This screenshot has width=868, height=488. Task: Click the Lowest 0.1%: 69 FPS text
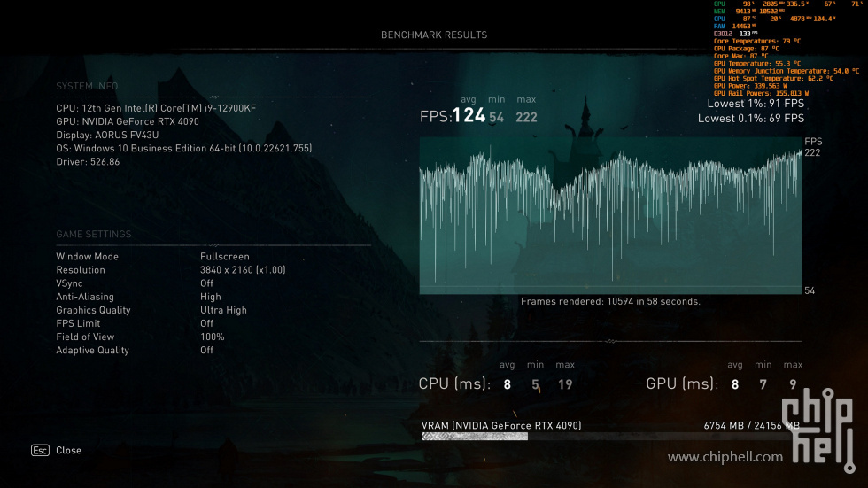click(x=751, y=119)
